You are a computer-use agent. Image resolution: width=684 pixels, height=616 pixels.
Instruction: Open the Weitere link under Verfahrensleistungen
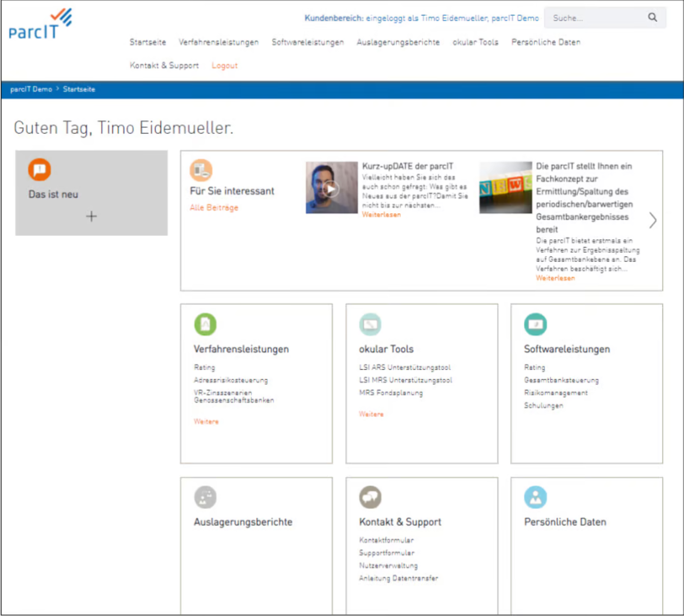coord(206,422)
